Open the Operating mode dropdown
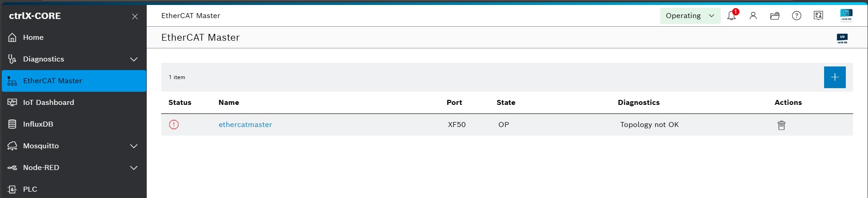 click(690, 16)
